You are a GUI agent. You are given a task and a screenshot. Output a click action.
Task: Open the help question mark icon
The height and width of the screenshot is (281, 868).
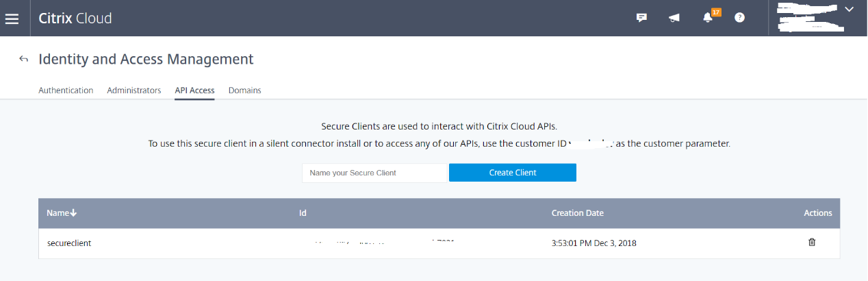(739, 18)
